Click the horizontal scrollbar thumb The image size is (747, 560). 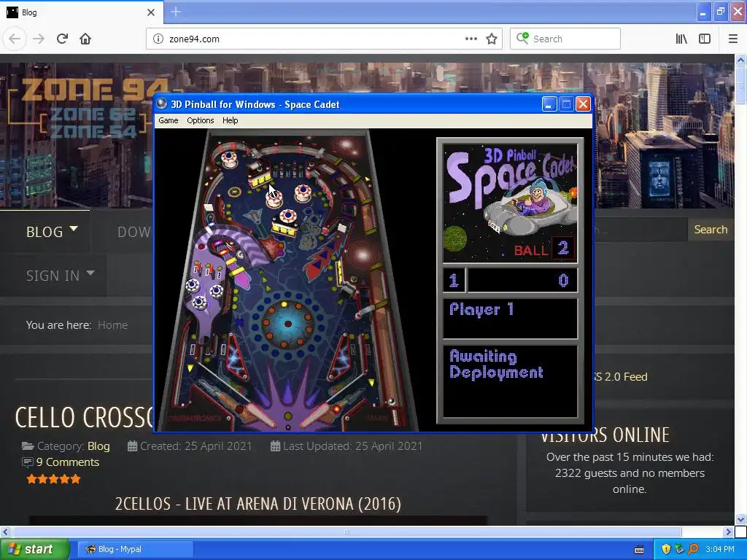click(347, 532)
